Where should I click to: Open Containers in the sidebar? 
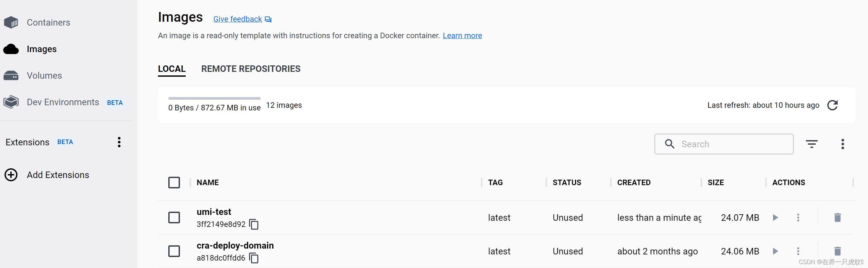click(x=48, y=23)
